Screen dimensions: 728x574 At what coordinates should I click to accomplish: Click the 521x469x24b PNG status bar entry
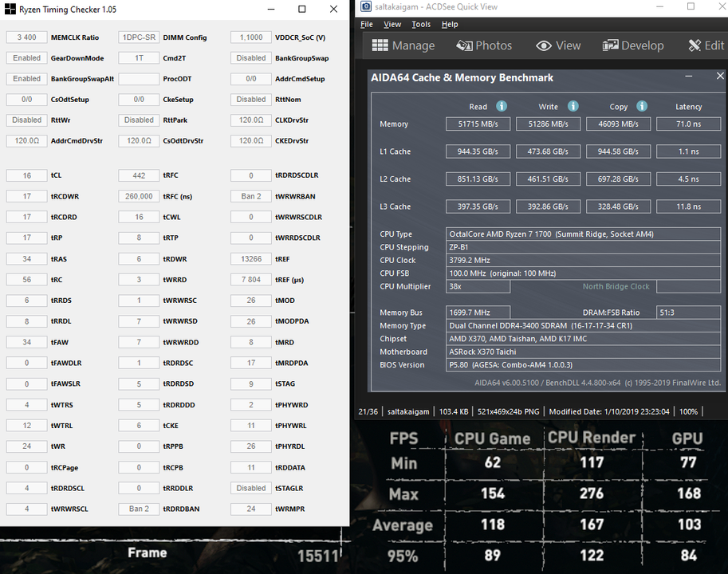point(509,411)
